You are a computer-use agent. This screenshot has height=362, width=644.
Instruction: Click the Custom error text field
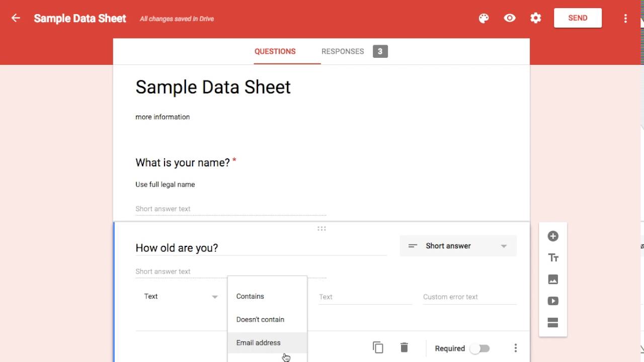point(469,297)
